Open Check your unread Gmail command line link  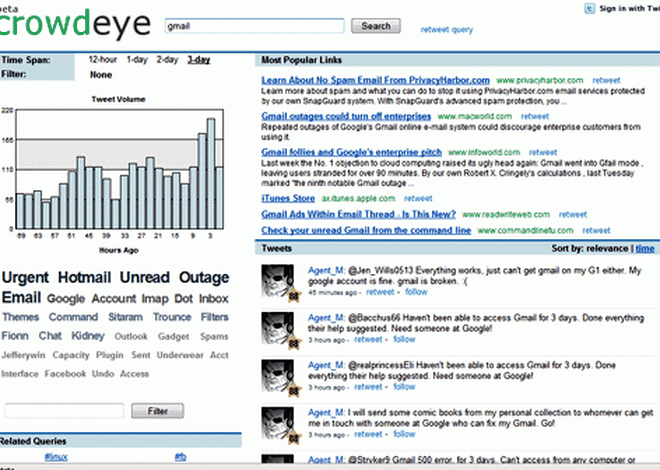(x=366, y=230)
